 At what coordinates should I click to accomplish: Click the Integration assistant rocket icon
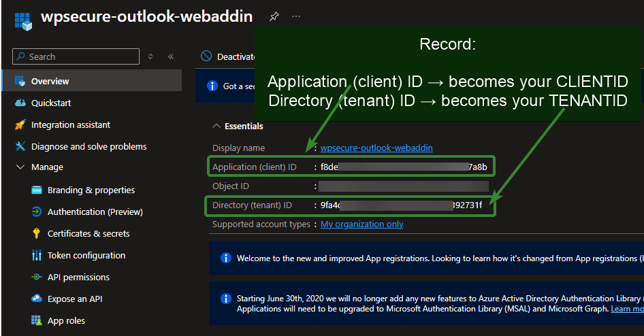point(20,125)
